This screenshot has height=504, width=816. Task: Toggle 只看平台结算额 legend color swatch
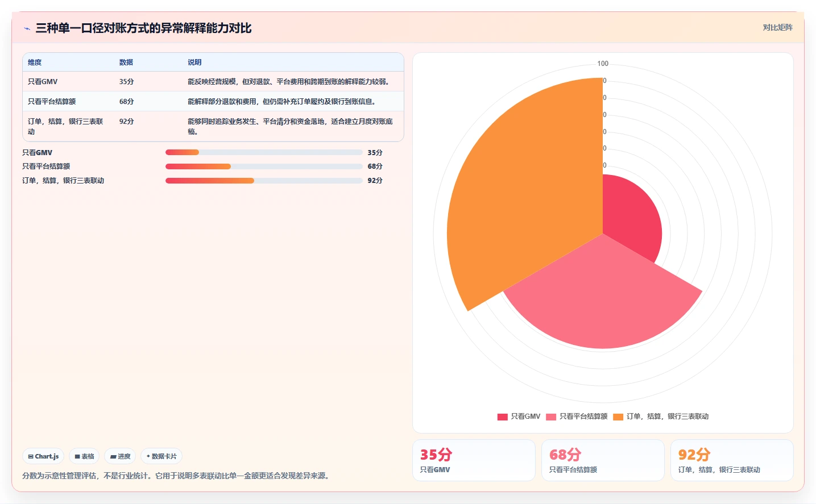pyautogui.click(x=551, y=416)
